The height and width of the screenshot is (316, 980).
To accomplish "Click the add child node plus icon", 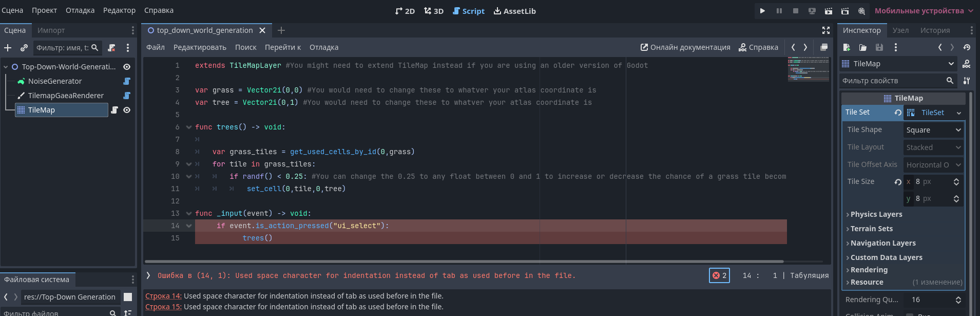I will point(8,48).
